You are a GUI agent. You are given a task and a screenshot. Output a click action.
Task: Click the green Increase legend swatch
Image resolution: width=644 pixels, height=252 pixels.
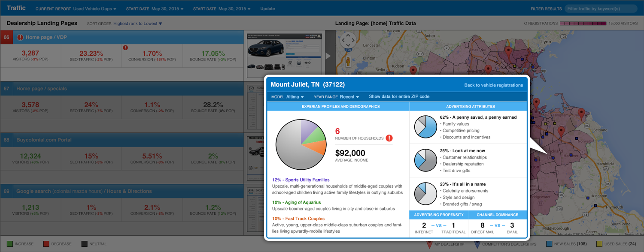[9, 244]
